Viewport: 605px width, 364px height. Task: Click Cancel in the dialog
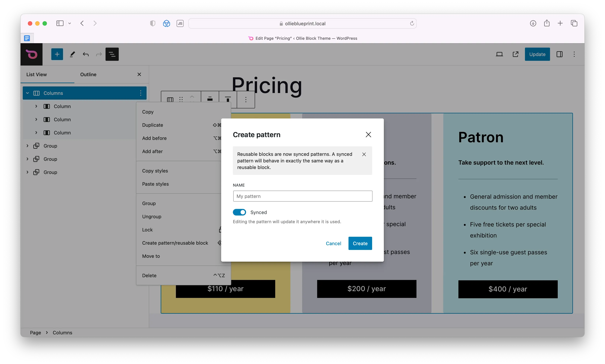point(333,243)
